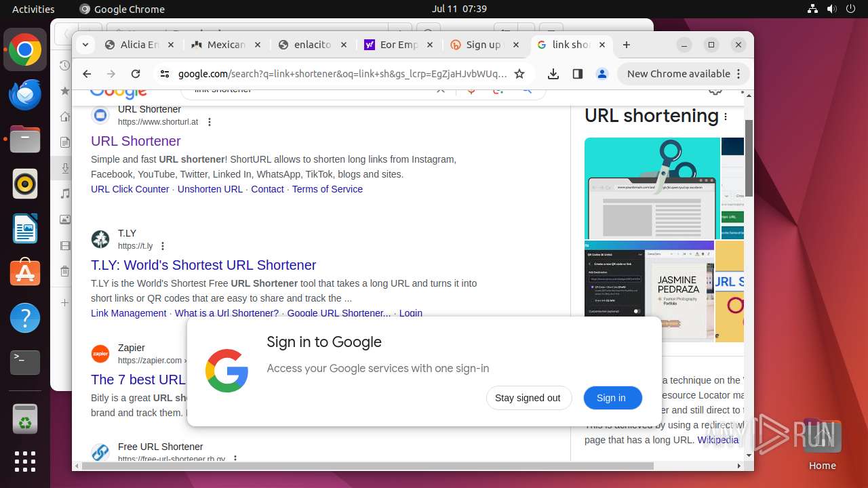Screen dimensions: 868x488
Task: Show Applications grid in dock
Action: [x=25, y=462]
